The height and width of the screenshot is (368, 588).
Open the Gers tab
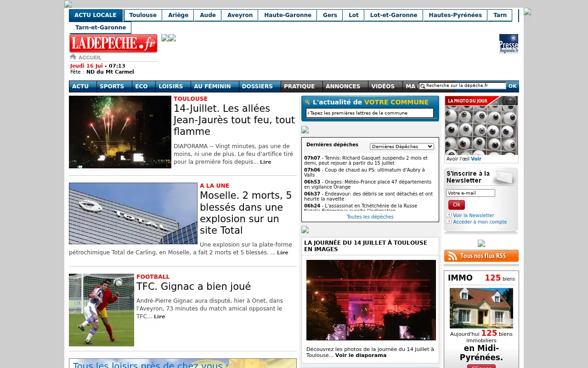pos(330,15)
